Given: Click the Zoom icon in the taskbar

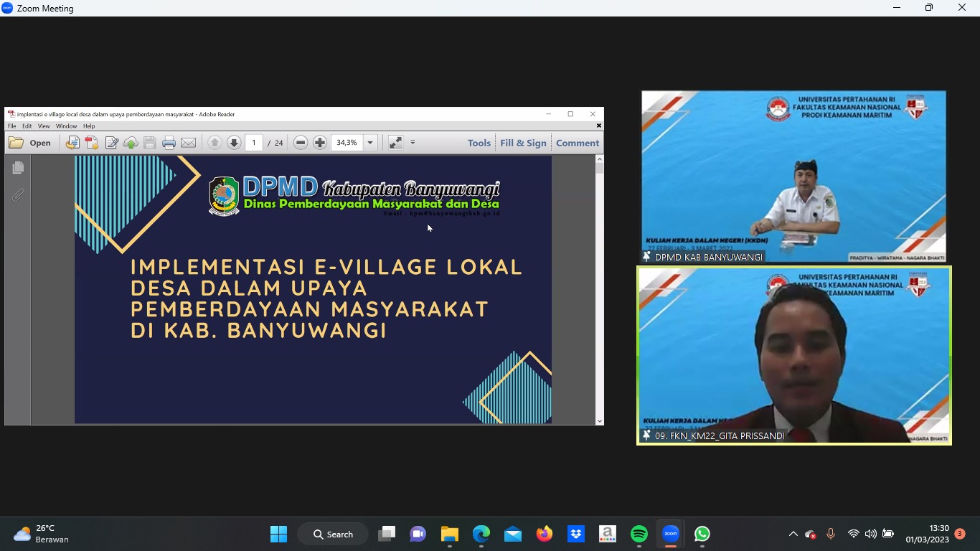Looking at the screenshot, I should pos(671,534).
